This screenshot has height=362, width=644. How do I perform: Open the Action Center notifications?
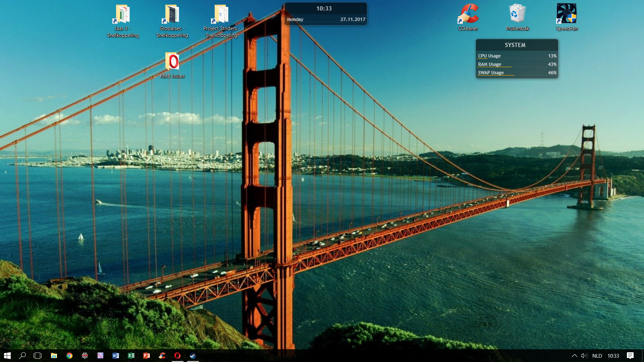click(630, 356)
